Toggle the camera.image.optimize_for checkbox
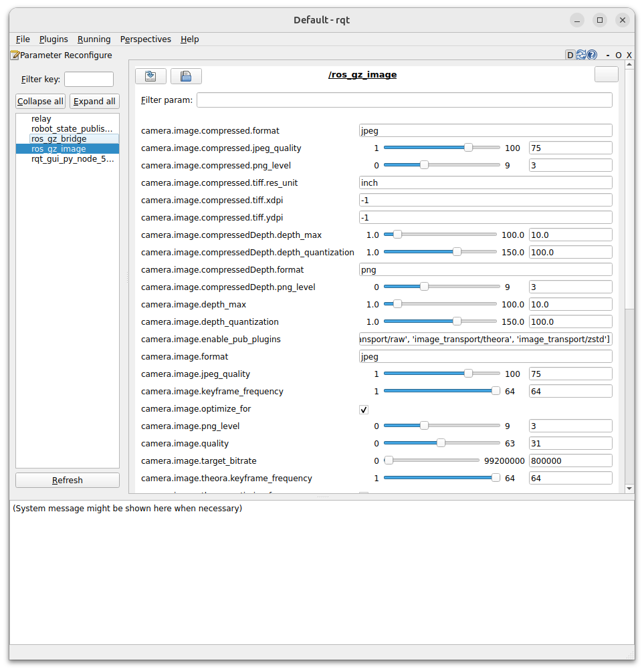 pyautogui.click(x=364, y=409)
